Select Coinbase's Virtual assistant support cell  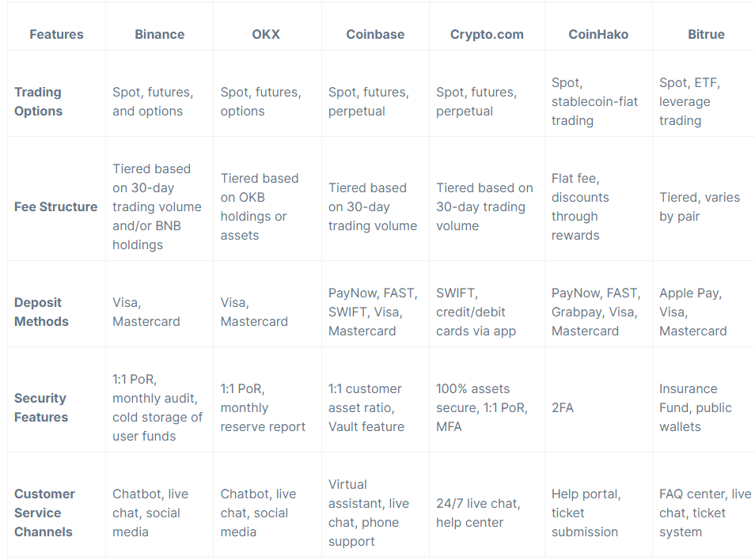[369, 513]
